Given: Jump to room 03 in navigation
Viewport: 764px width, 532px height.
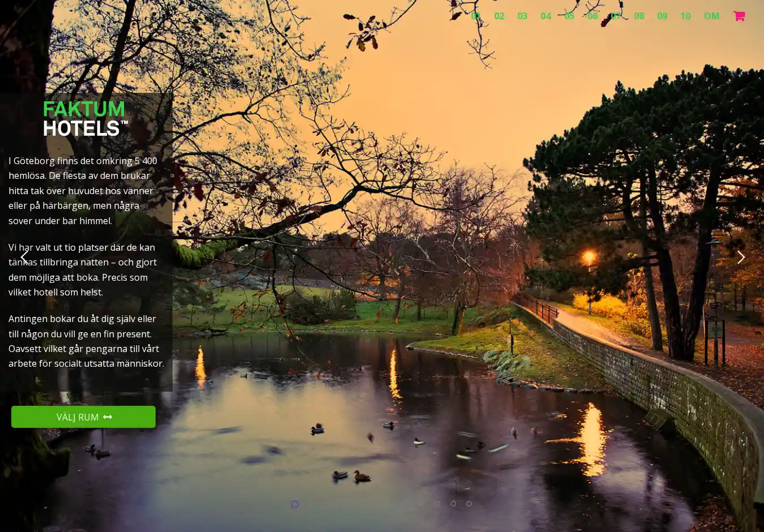Looking at the screenshot, I should (x=522, y=16).
